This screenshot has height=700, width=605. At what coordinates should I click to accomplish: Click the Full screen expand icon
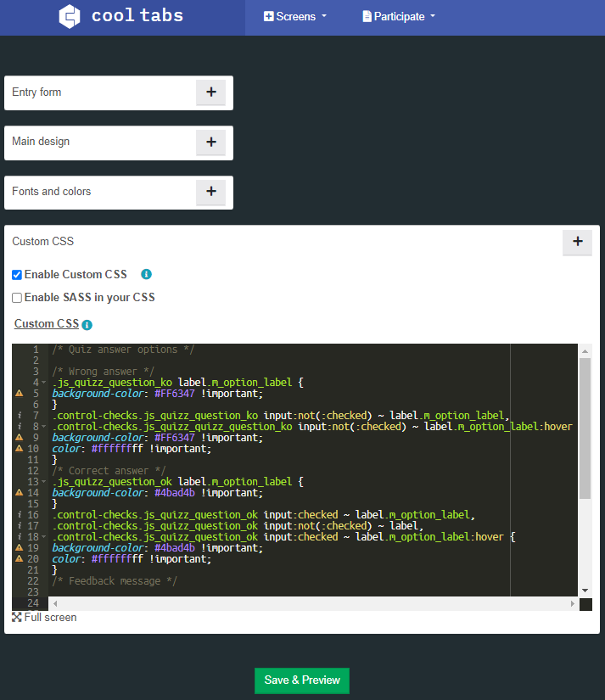click(x=16, y=618)
